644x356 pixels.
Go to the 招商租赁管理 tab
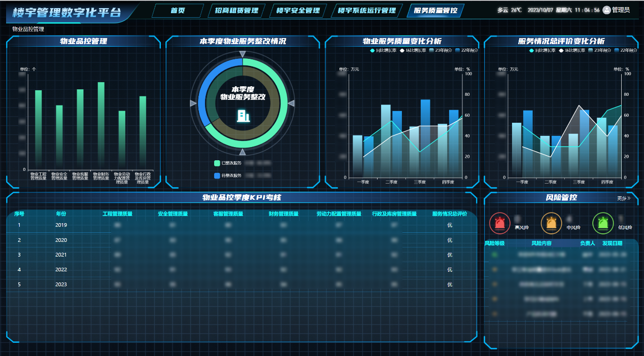click(x=236, y=11)
